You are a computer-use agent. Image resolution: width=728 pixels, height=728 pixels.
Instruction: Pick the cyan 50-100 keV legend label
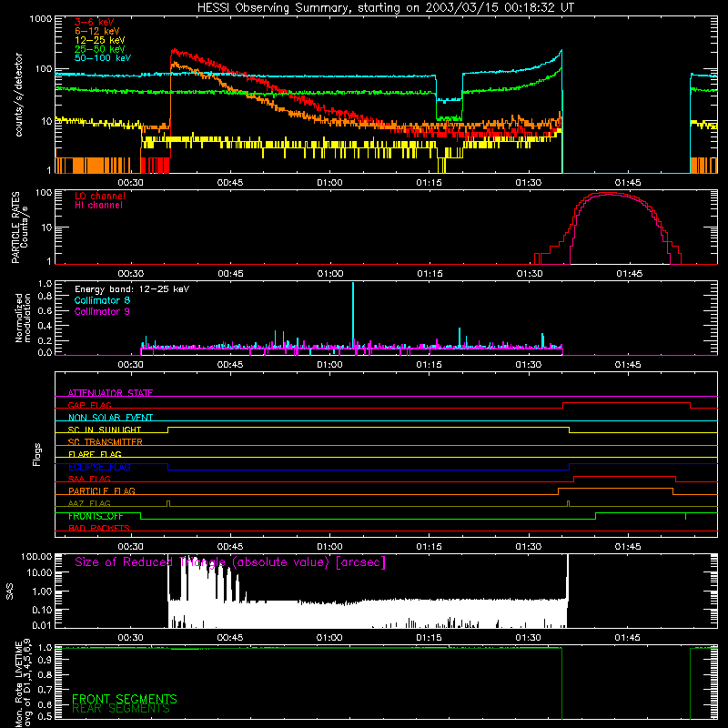(103, 58)
